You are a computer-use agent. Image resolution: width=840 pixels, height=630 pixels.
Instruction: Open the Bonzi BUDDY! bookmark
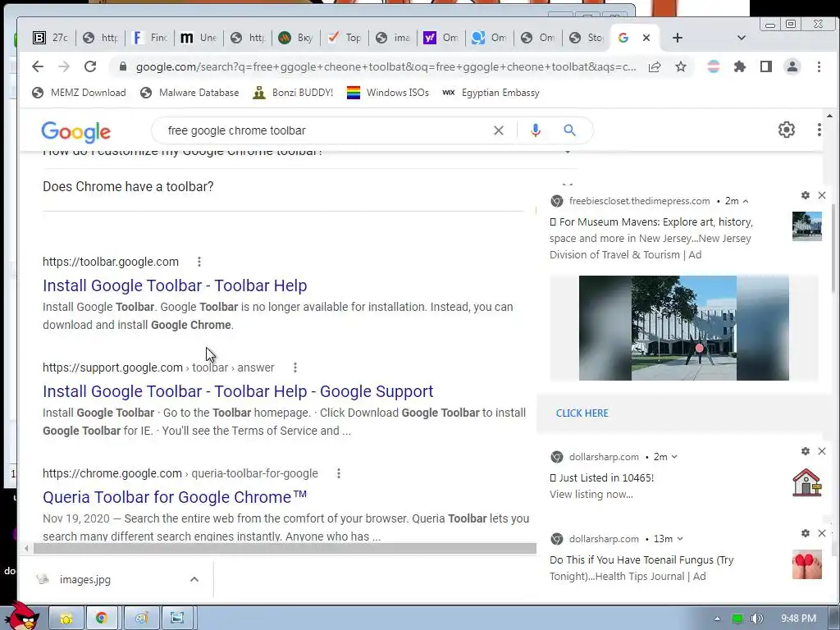click(x=293, y=93)
